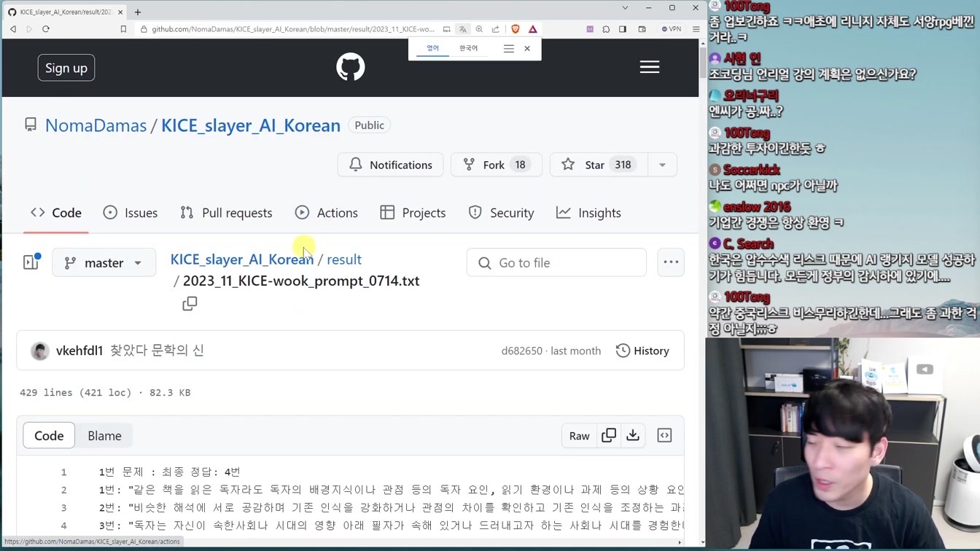980x551 pixels.
Task: Close the translate popup
Action: coord(527,48)
